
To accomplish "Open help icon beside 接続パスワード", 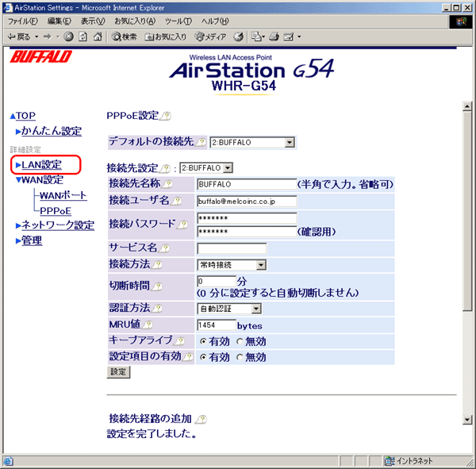I will point(182,224).
